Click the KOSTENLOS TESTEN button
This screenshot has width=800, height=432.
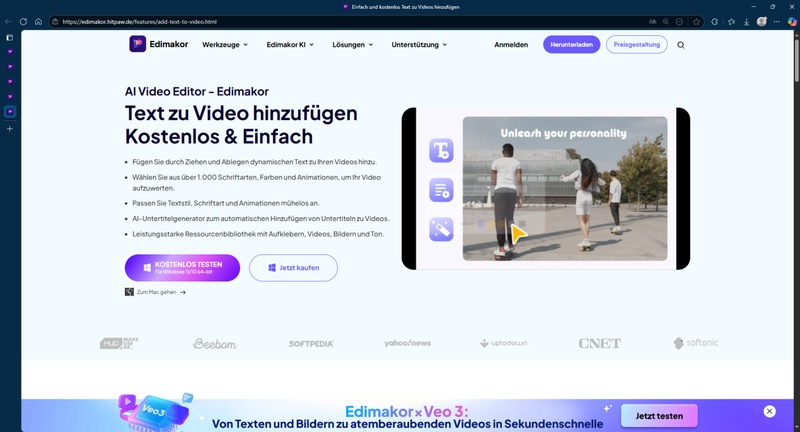coord(182,268)
